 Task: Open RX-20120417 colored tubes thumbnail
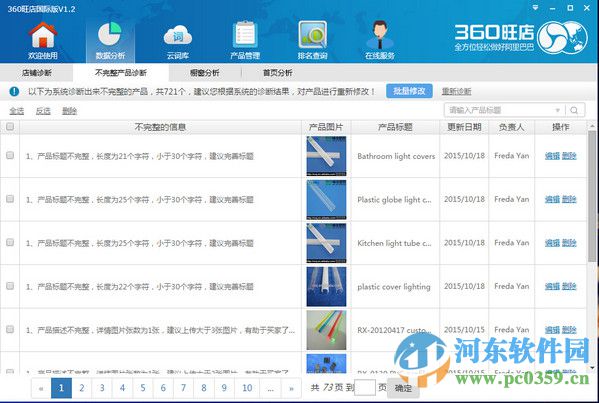[x=326, y=330]
